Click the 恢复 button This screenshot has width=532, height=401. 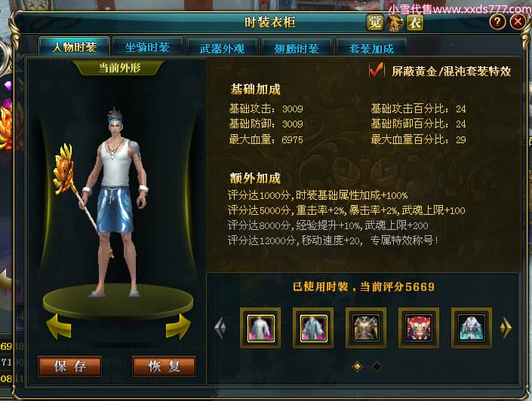click(x=164, y=366)
